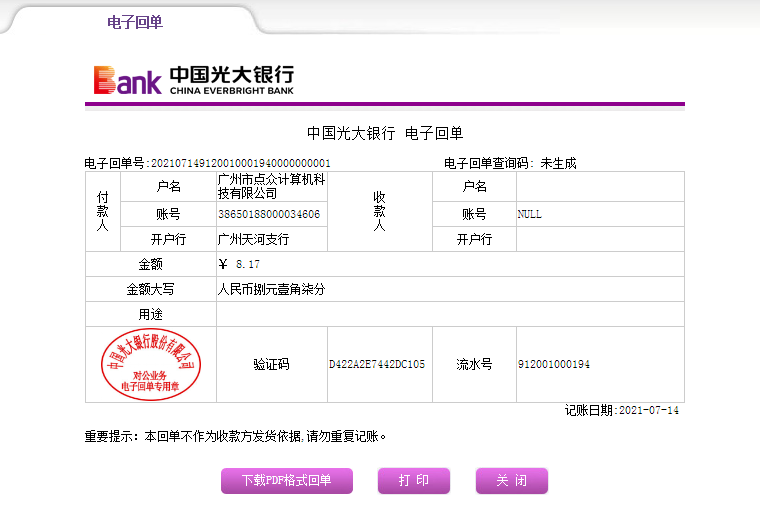Click the payee account value NULL
This screenshot has height=516, width=760.
point(529,214)
